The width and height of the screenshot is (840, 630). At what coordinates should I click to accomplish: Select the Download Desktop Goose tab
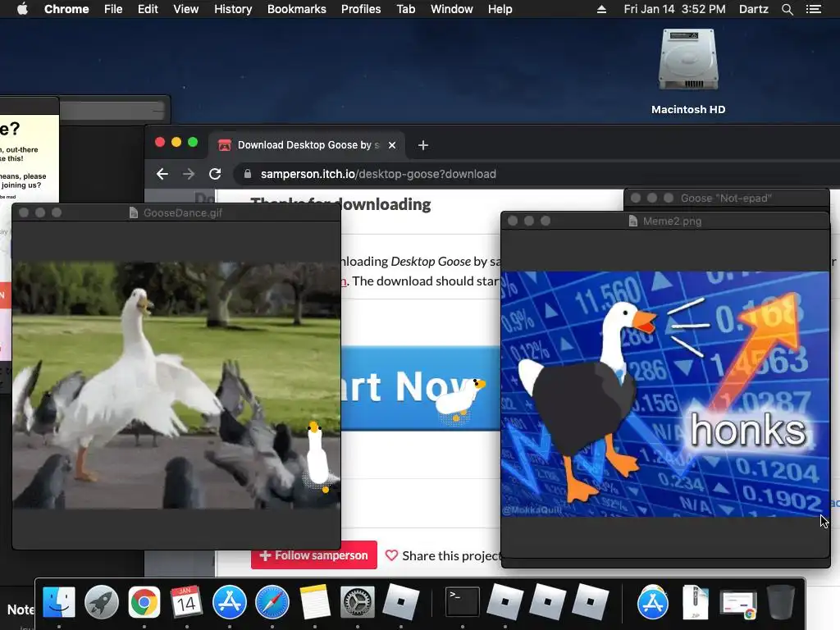(308, 145)
